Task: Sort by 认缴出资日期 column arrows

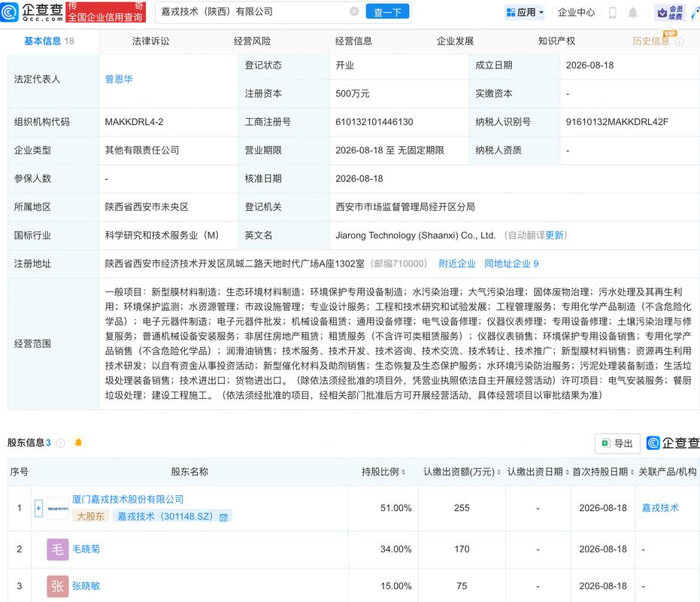Action: 568,472
